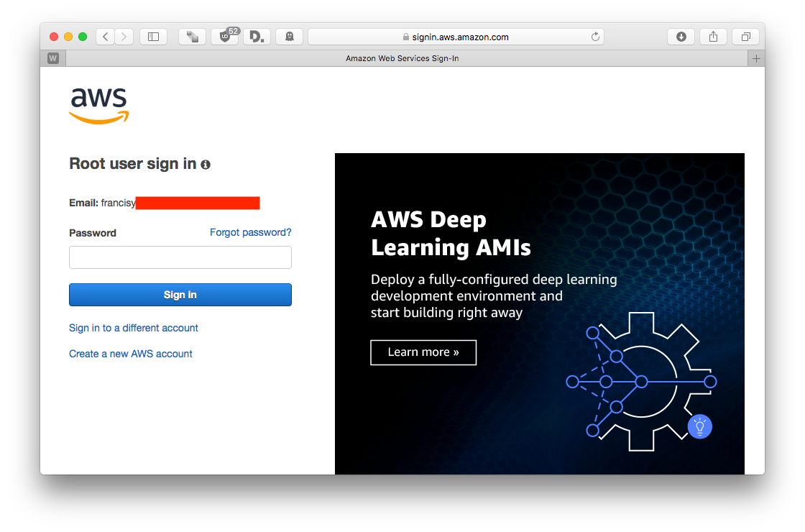The width and height of the screenshot is (805, 532).
Task: Open the Ghostery ghost extension icon
Action: [x=290, y=37]
